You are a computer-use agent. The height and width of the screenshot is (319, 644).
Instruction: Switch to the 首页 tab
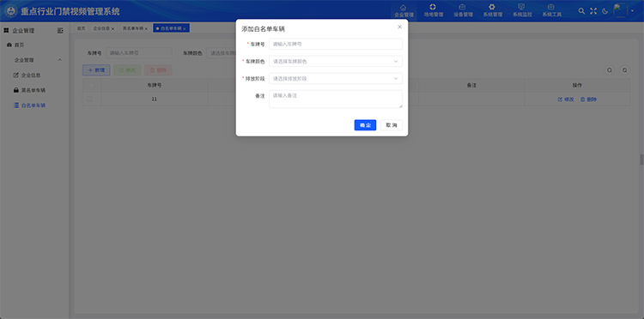[81, 28]
